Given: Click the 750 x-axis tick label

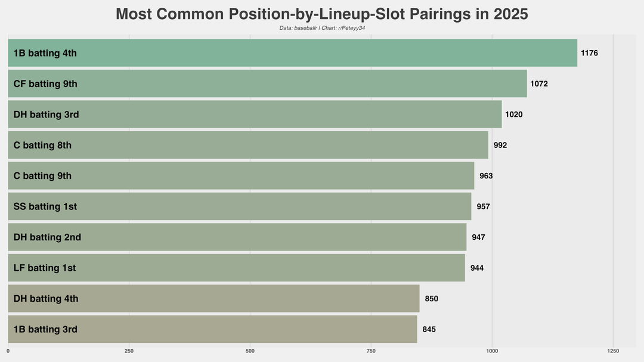Looking at the screenshot, I should tap(371, 351).
